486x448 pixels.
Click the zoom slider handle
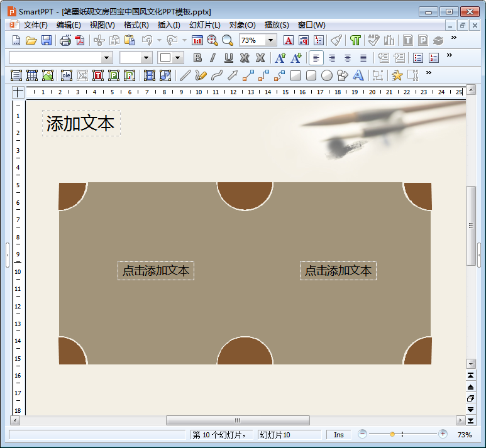pos(392,434)
